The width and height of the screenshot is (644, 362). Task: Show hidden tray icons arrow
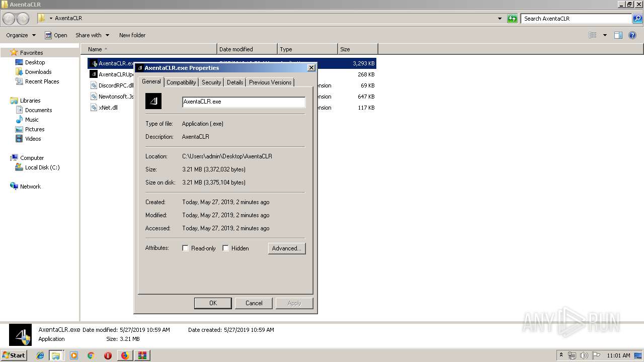561,355
